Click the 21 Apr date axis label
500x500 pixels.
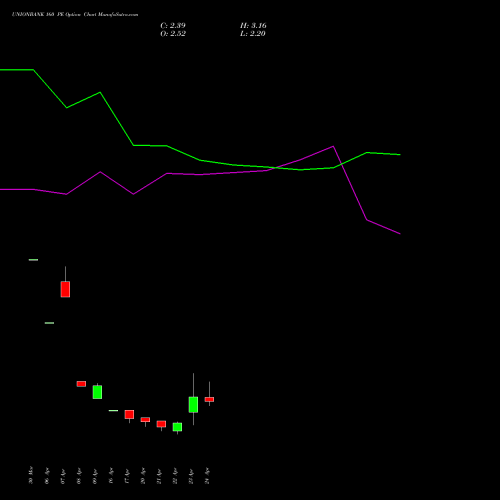click(x=159, y=476)
